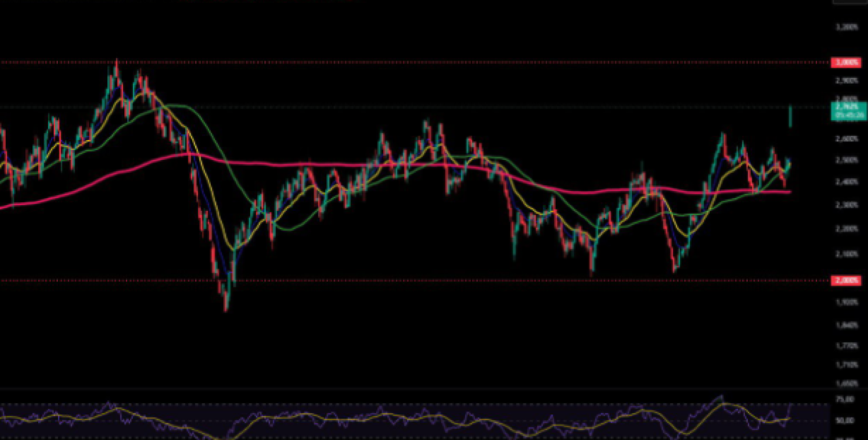Select the thick pink moving average line
The image size is (868, 440).
coord(356,165)
